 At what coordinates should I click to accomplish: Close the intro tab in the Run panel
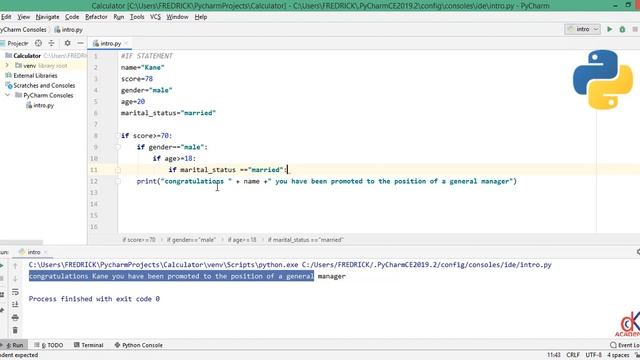(46, 252)
